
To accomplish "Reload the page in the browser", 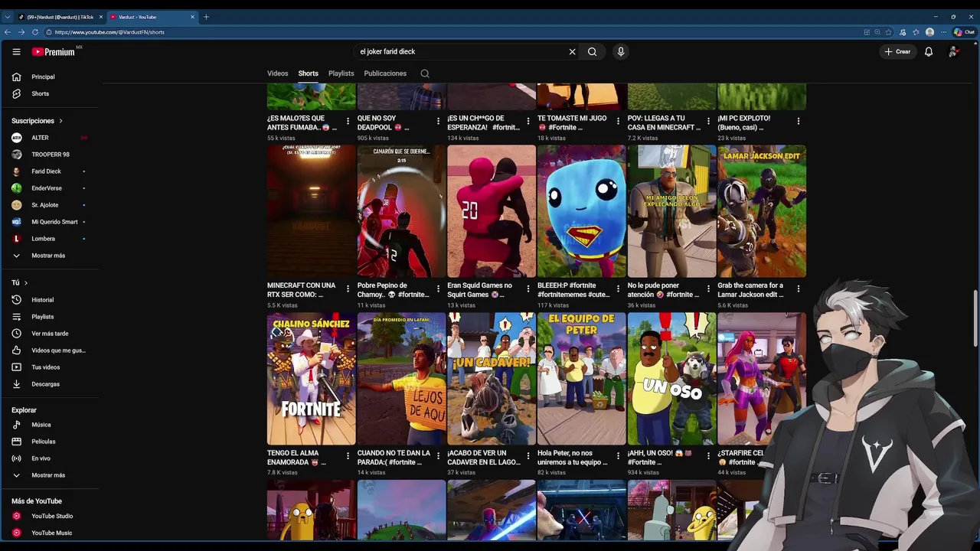I will coord(35,32).
